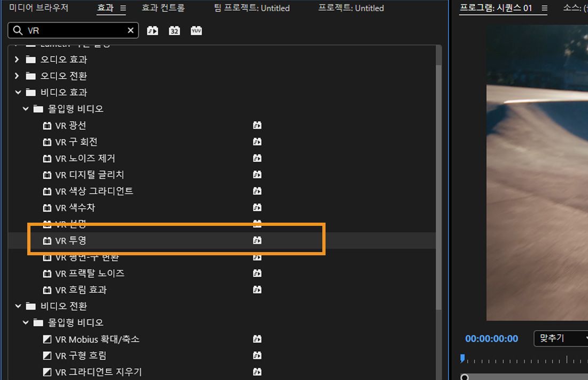This screenshot has height=380, width=588.
Task: Collapse the 비디오 효과 folder
Action: click(18, 92)
